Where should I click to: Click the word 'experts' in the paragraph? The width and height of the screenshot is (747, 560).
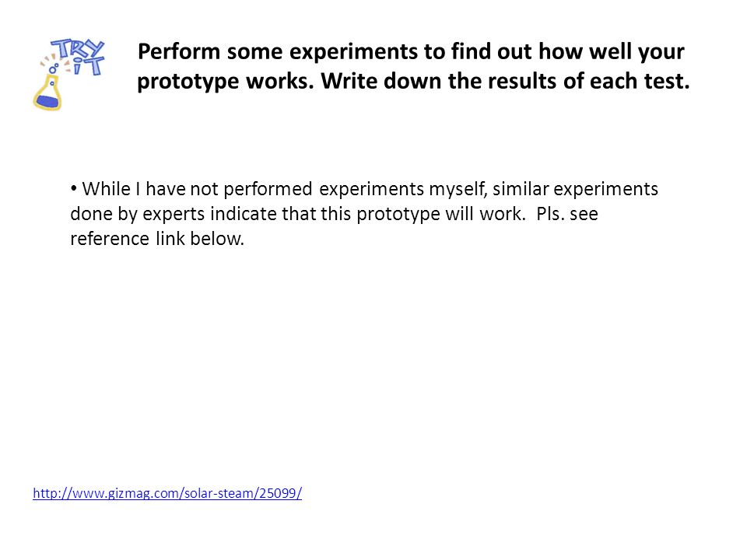[174, 215]
